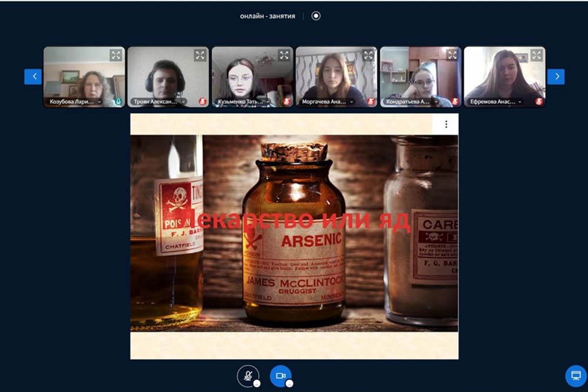Fullscreen Моргачева's webcam tile
This screenshot has height=392, width=588.
point(368,55)
